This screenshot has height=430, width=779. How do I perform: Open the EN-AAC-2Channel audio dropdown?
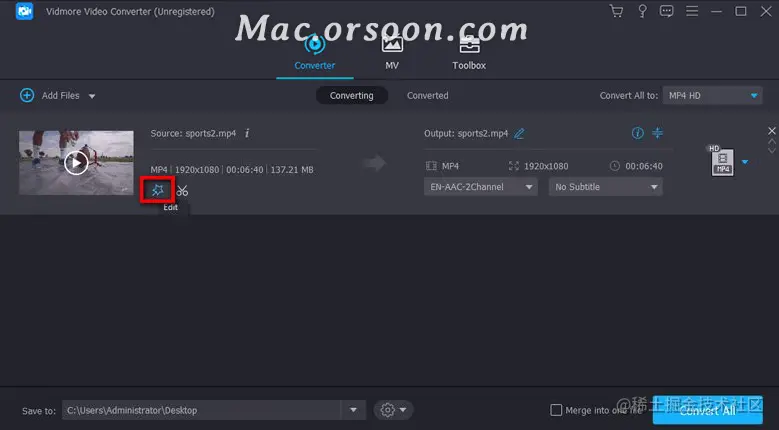tap(480, 187)
